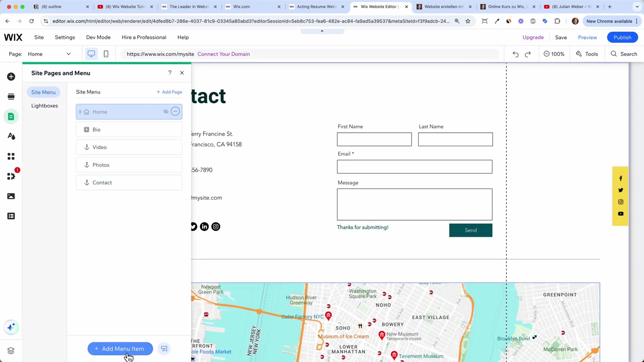
Task: Click the menu settings icon beside Add Menu Item
Action: 164,348
